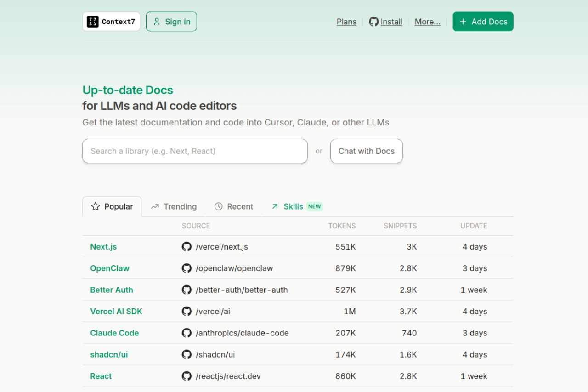Open the Skills tab marked NEW
This screenshot has width=588, height=392.
pos(297,207)
